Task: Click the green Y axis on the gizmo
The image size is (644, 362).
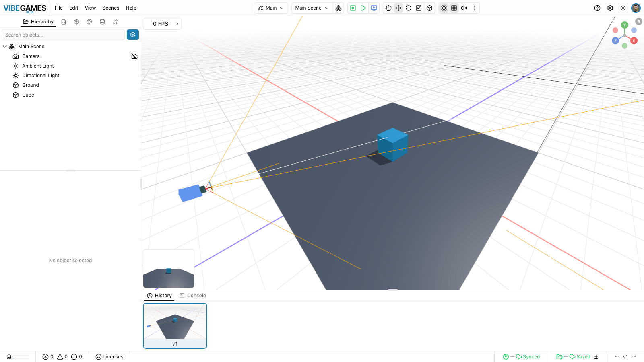Action: 625,25
